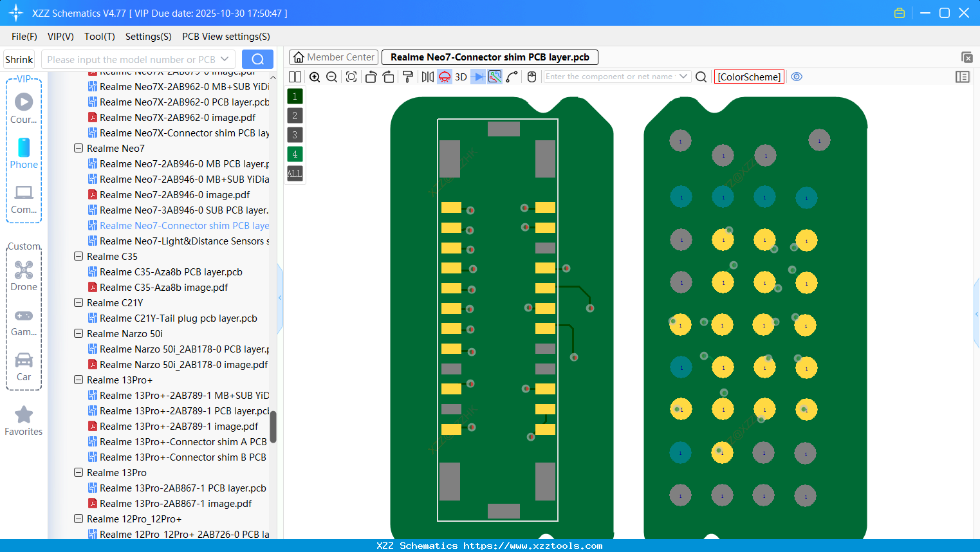The height and width of the screenshot is (552, 980).
Task: Focus the model number or PCB search field
Action: click(x=131, y=60)
